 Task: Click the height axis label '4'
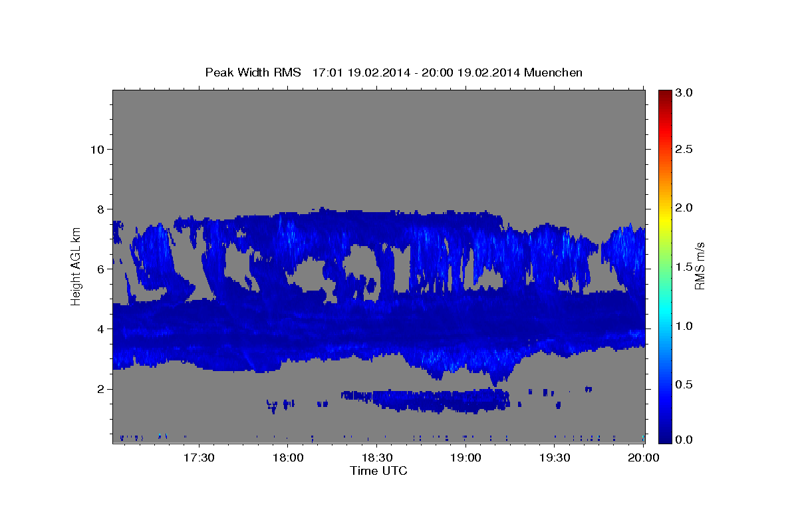click(x=100, y=329)
